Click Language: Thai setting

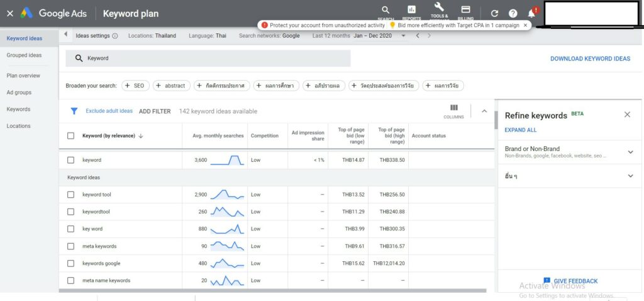(x=208, y=36)
